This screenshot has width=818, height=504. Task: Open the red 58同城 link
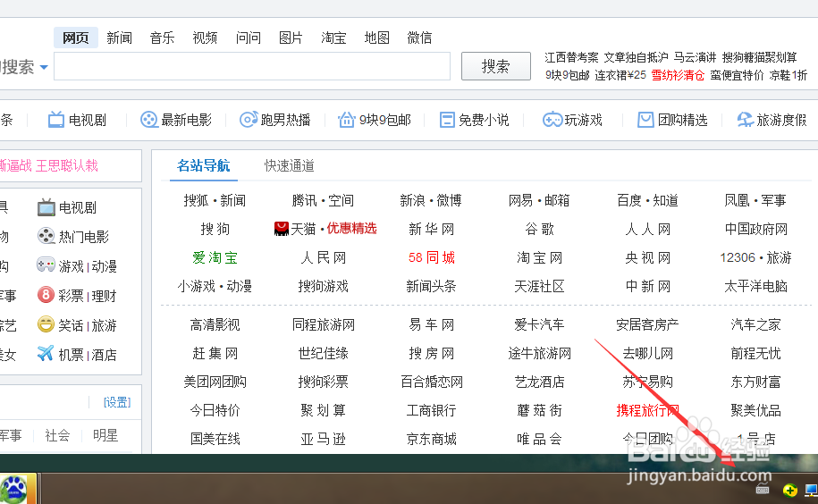pyautogui.click(x=432, y=257)
